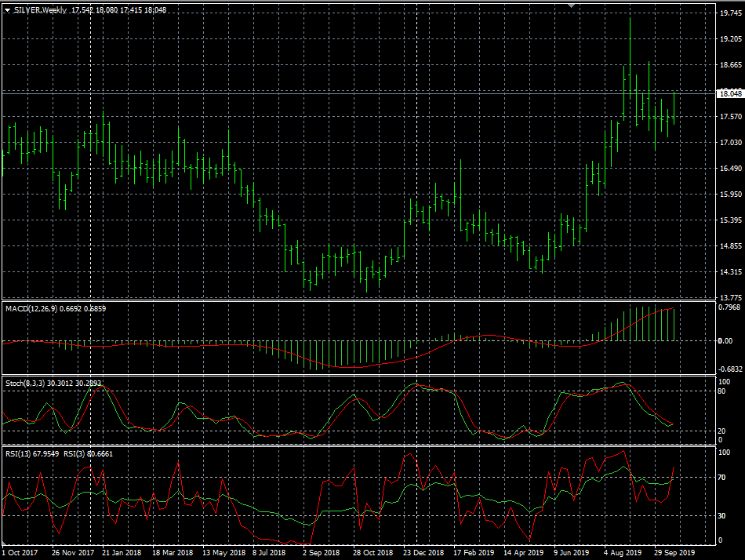This screenshot has height=560, width=745.
Task: Click the 13.775 price scale label
Action: pos(730,298)
